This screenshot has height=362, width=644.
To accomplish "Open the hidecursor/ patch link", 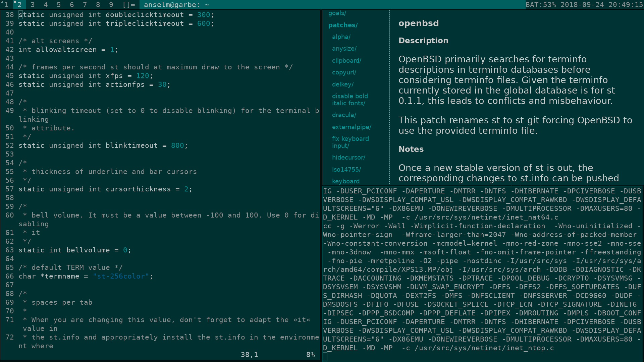I will coord(348,158).
